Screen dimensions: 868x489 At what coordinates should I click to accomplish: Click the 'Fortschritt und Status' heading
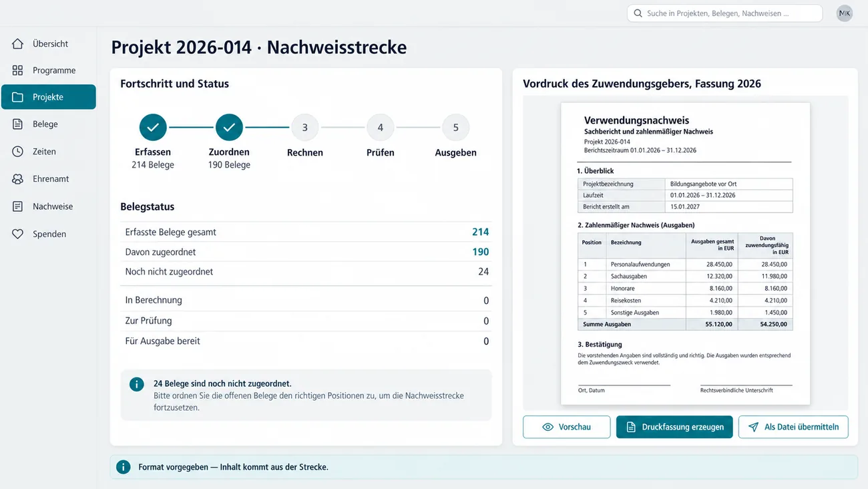175,84
